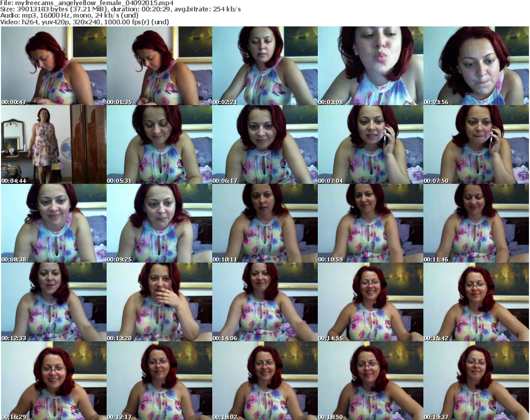Viewport: 530px width, 420px height.
Task: Choose the thumbnail at 00:12:33
Action: click(x=54, y=302)
